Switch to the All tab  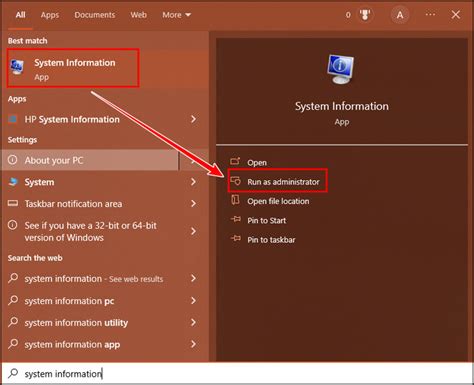20,15
